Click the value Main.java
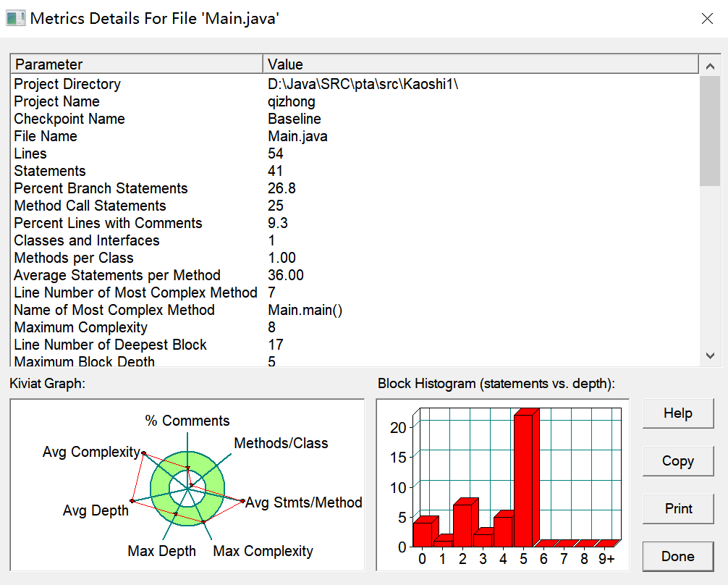The height and width of the screenshot is (585, 728). pyautogui.click(x=297, y=137)
